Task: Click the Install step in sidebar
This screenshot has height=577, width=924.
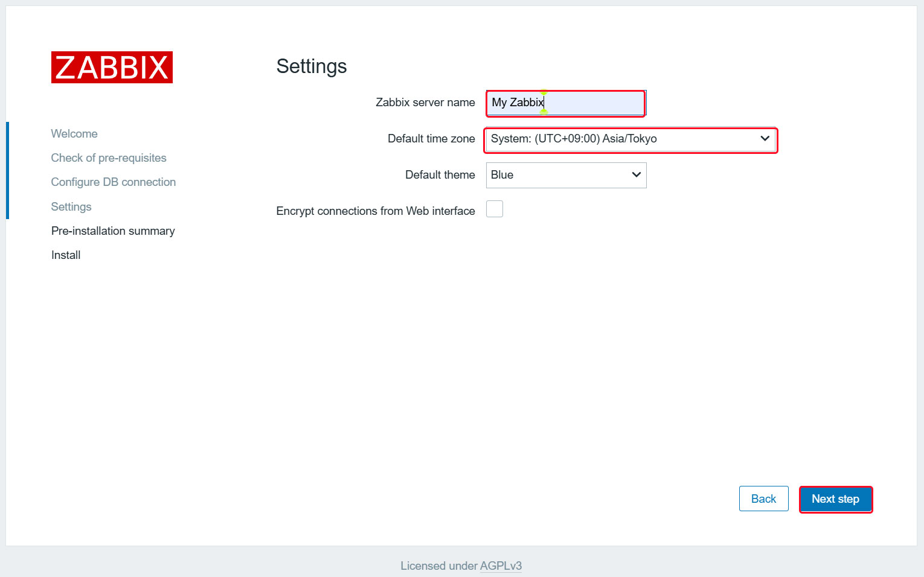Action: 66,255
